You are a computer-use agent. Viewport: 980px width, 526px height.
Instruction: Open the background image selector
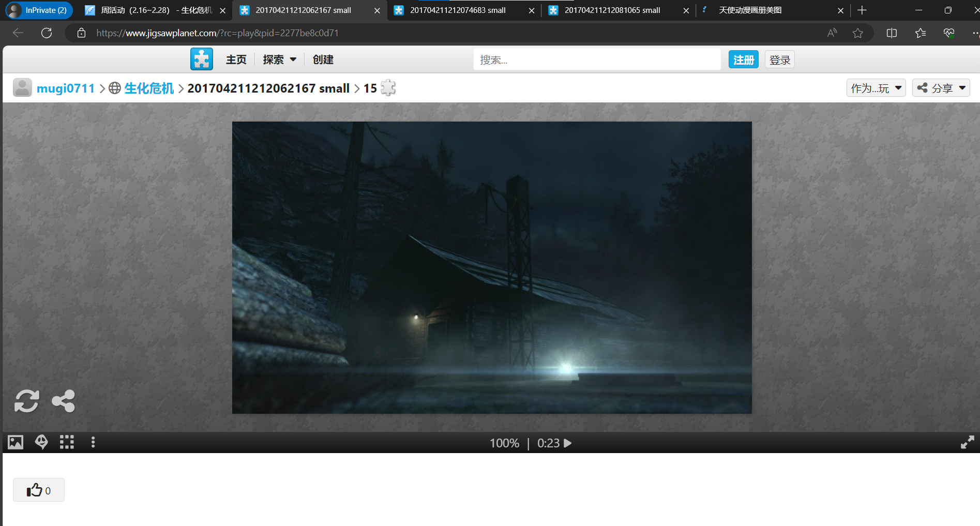tap(15, 442)
